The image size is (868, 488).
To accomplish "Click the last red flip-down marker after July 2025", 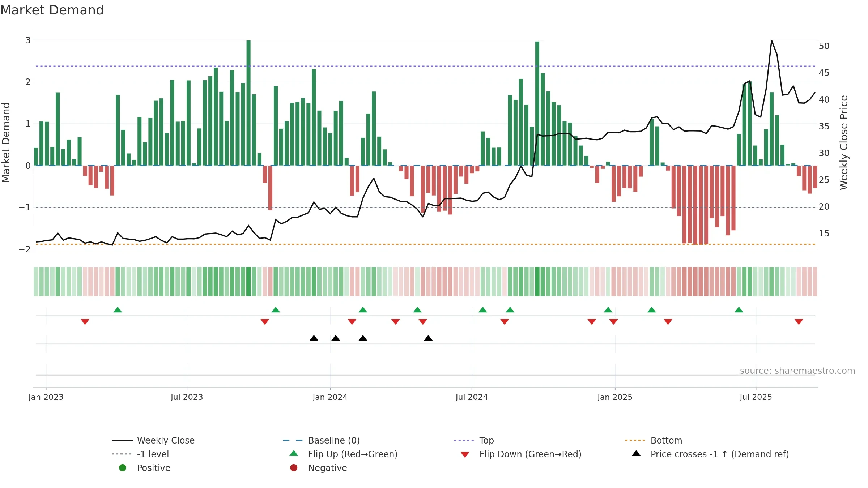I will click(799, 322).
